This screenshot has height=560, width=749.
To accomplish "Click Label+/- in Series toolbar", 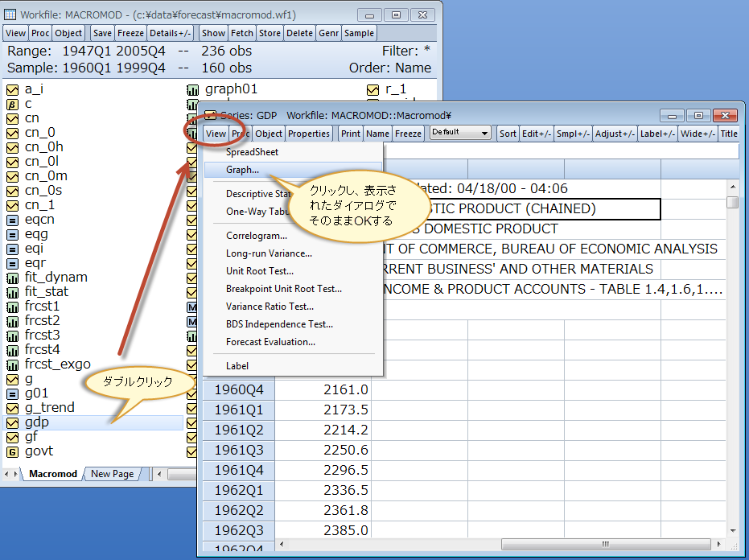I will (x=657, y=134).
